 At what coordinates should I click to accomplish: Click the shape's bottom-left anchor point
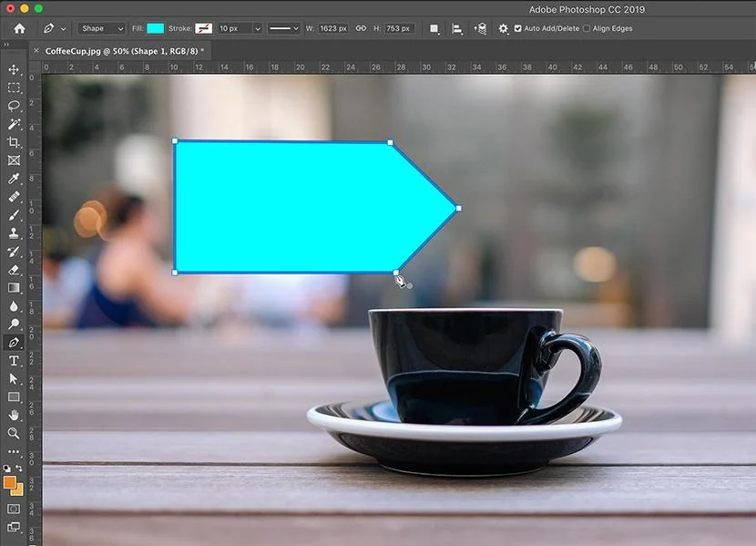pyautogui.click(x=175, y=273)
